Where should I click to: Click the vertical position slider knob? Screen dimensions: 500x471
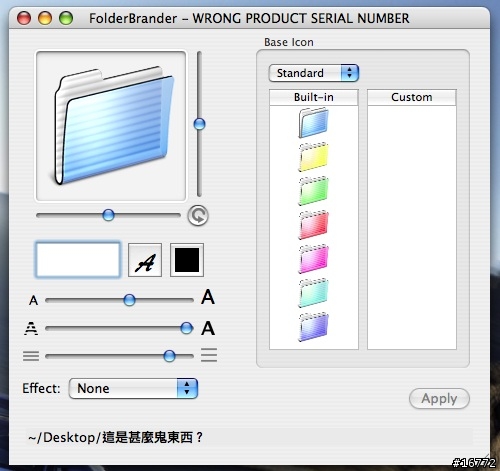click(x=199, y=124)
